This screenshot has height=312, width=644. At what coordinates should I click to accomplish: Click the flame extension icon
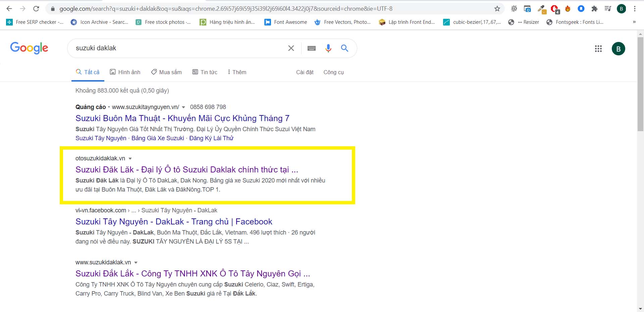coord(568,9)
